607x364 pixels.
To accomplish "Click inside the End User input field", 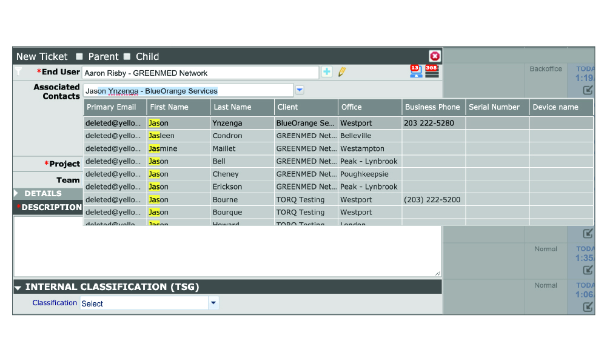I will click(x=200, y=73).
